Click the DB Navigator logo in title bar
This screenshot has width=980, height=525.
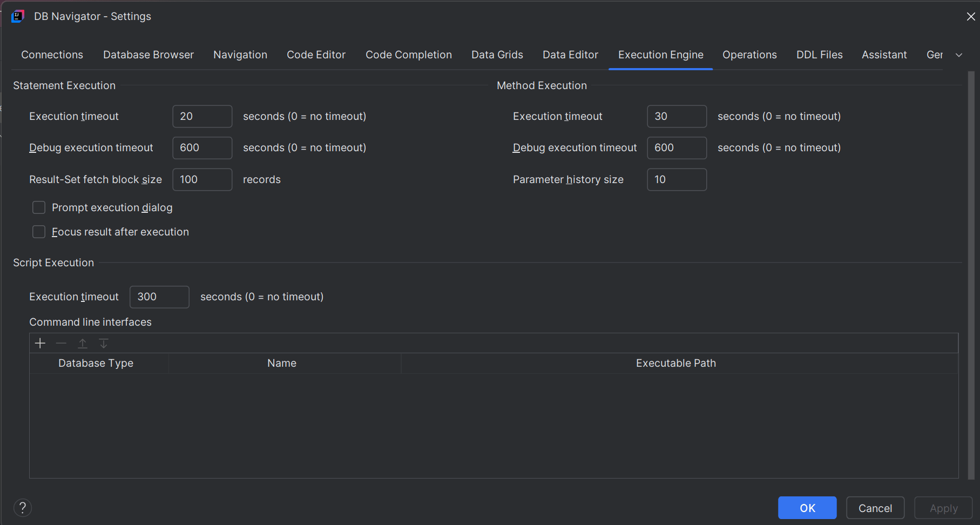click(18, 16)
